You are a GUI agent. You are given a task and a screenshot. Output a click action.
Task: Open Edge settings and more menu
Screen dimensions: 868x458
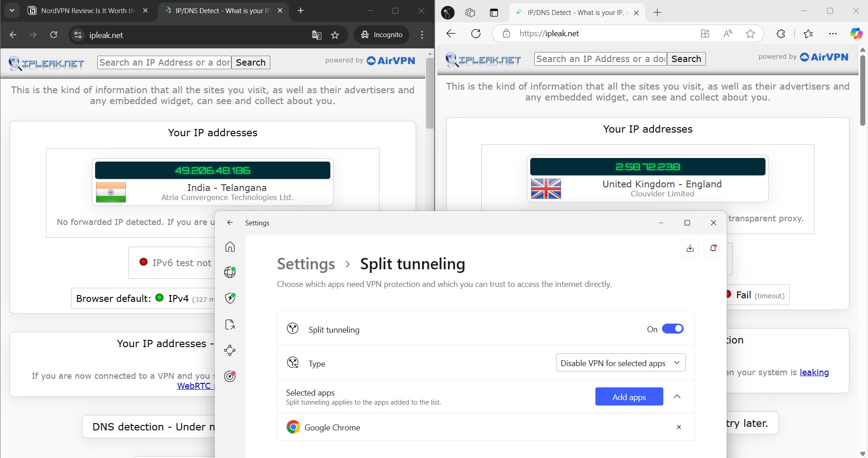point(833,33)
